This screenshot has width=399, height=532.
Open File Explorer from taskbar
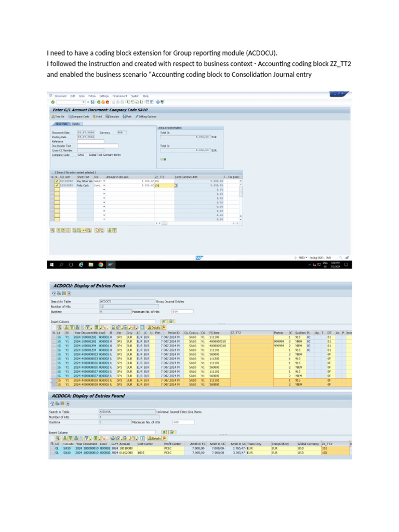coord(90,264)
